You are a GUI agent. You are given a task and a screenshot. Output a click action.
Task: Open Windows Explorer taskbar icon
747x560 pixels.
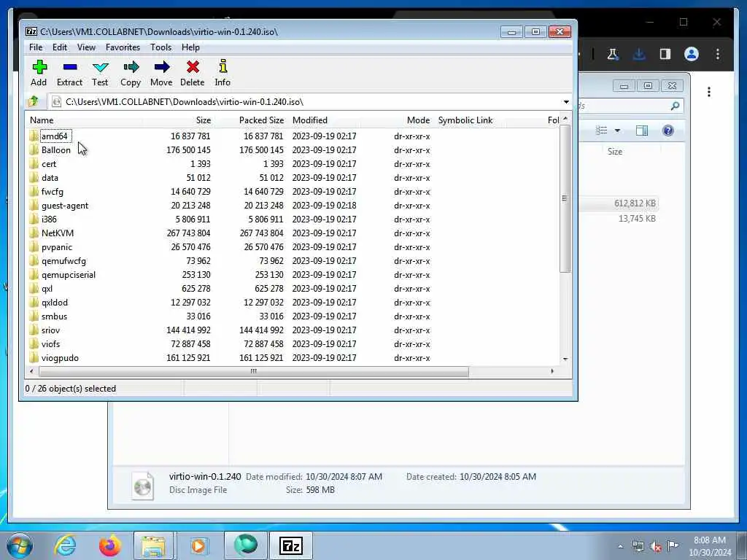click(x=153, y=545)
